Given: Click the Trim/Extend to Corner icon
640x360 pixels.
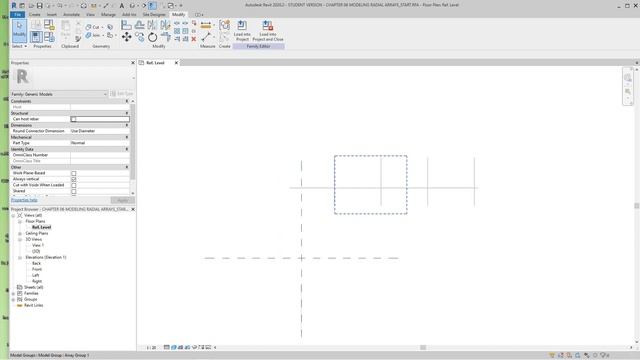Looking at the screenshot, I should tap(165, 38).
